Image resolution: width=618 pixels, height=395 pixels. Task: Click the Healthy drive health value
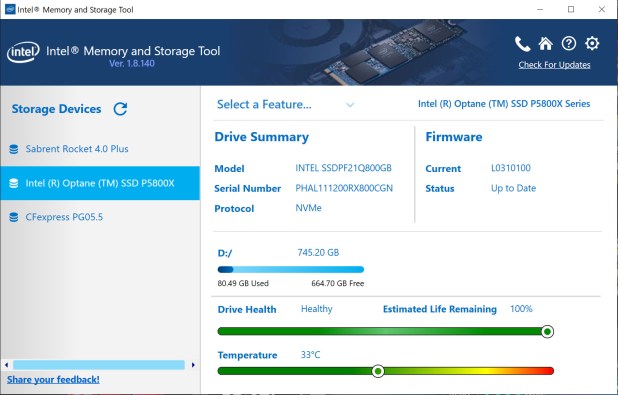tap(317, 309)
